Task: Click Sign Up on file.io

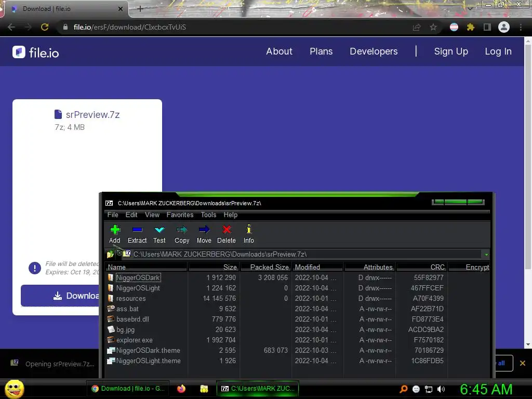Action: [x=451, y=51]
